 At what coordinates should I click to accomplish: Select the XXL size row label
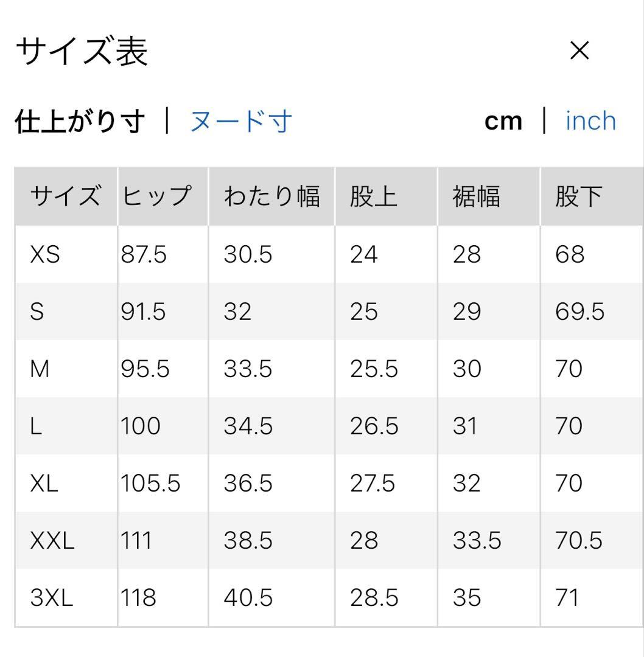tap(52, 540)
